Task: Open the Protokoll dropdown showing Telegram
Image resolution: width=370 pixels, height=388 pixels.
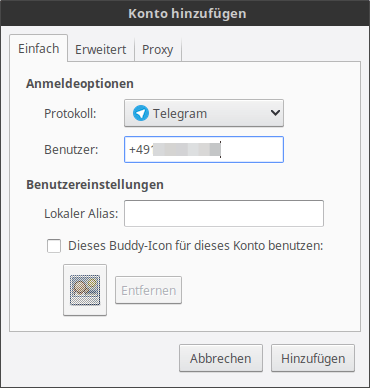Action: [x=204, y=113]
